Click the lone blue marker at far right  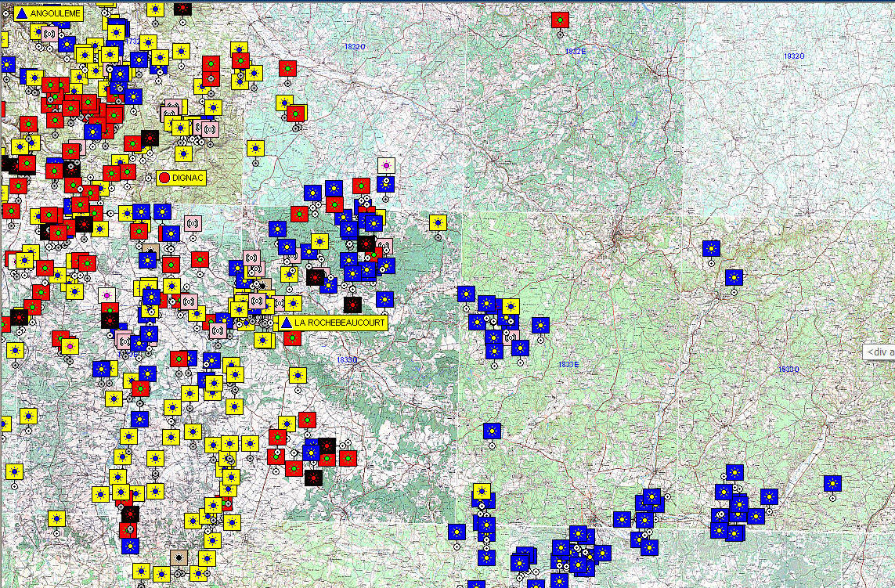point(832,483)
